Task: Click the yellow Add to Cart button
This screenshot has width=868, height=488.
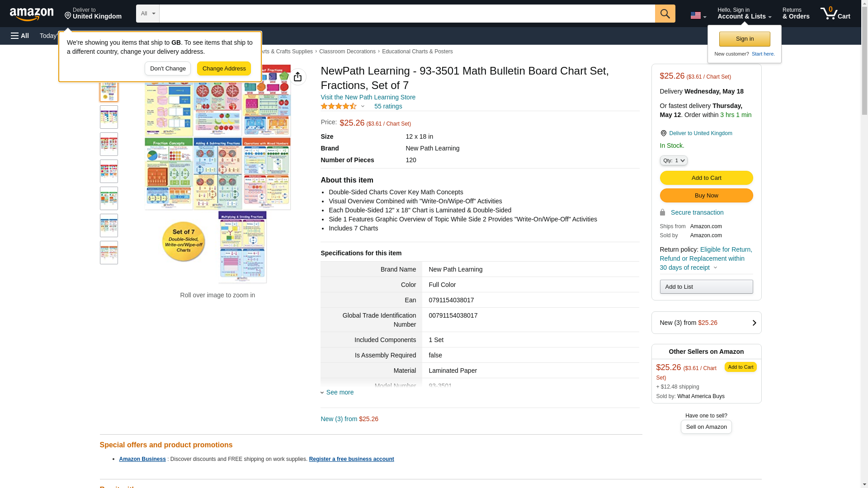Action: pos(706,178)
